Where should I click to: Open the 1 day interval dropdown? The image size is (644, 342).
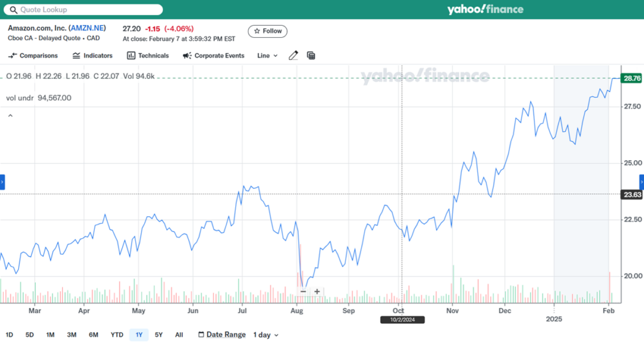coord(265,335)
